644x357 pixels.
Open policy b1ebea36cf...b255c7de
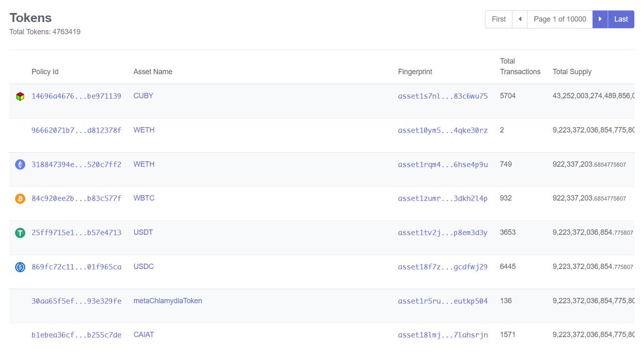tap(76, 334)
